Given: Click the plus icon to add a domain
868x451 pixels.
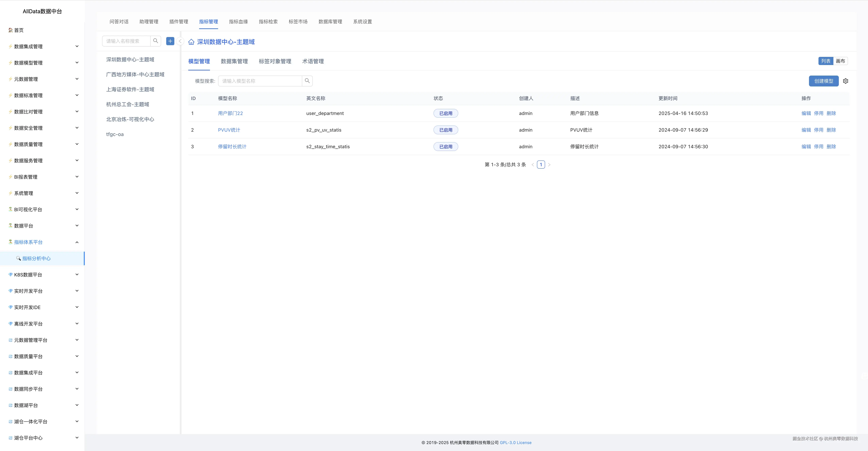Looking at the screenshot, I should [170, 41].
